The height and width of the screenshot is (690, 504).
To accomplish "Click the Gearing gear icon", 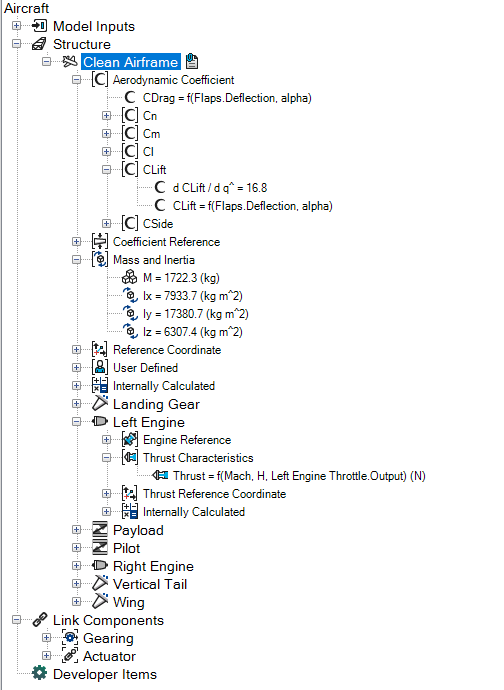I will point(70,638).
